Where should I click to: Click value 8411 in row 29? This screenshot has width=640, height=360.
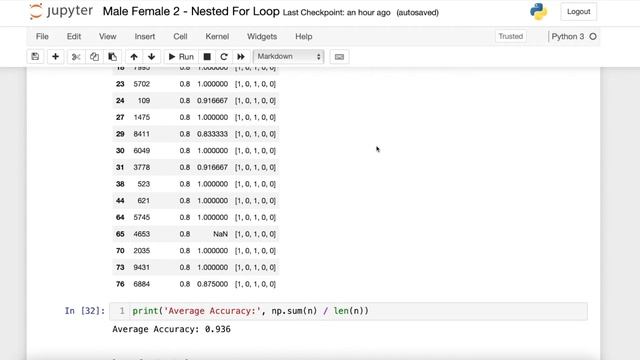click(x=142, y=134)
